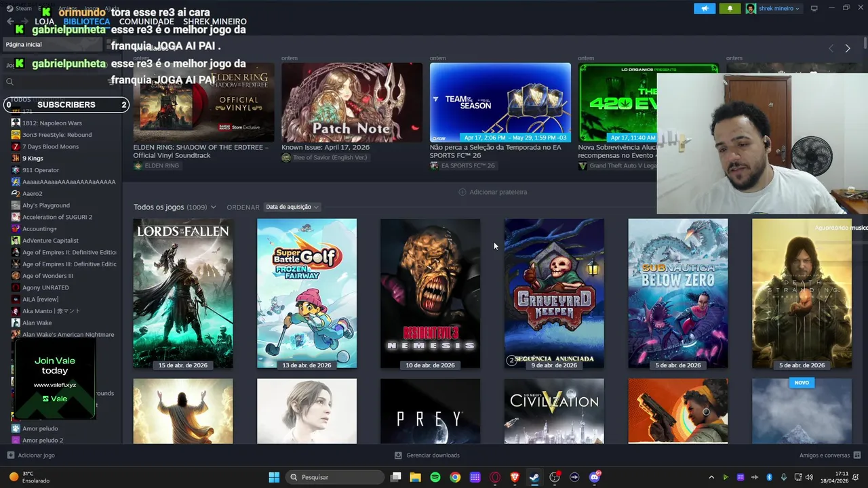Click the Pesquisar taskbar search box
The image size is (868, 488).
(335, 477)
